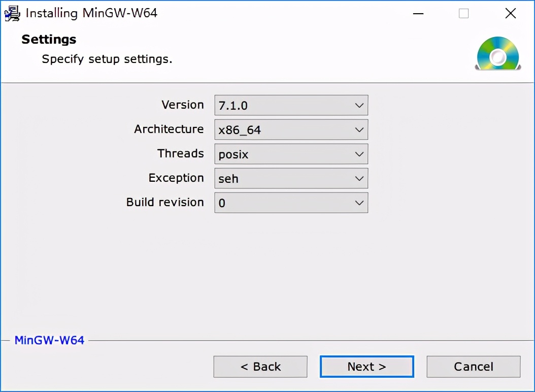Click the setup disc icon

[x=498, y=54]
